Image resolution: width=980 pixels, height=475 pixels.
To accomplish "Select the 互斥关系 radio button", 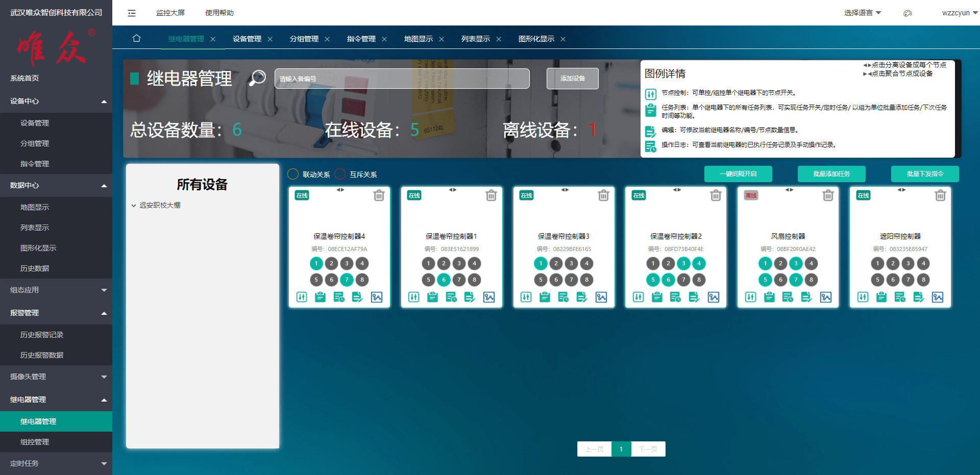I will pos(340,174).
